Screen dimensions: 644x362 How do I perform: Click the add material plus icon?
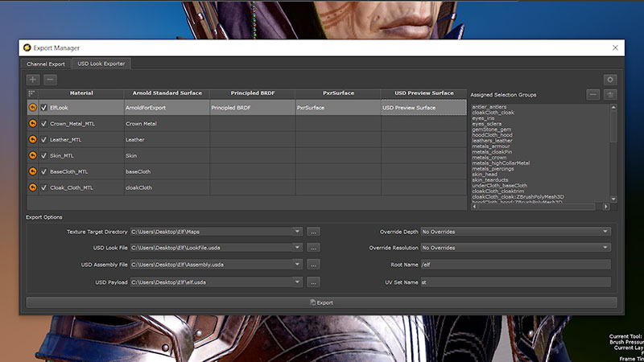pos(33,80)
